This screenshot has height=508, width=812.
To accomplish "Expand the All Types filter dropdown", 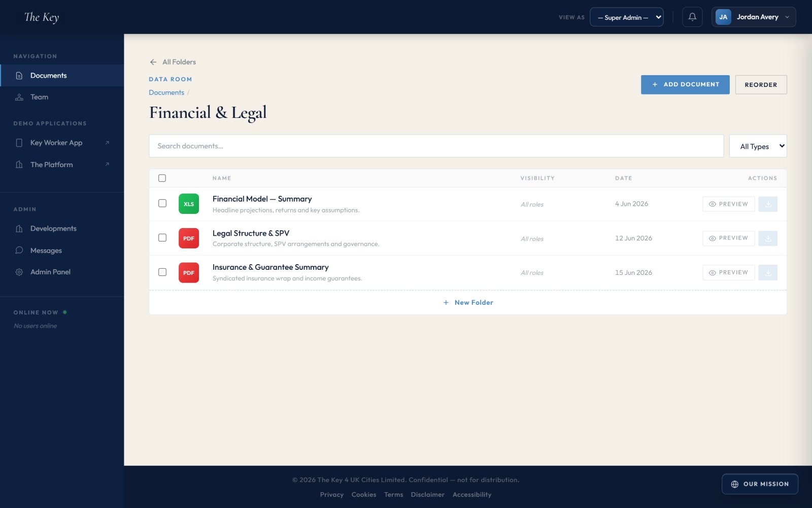I will (x=758, y=146).
